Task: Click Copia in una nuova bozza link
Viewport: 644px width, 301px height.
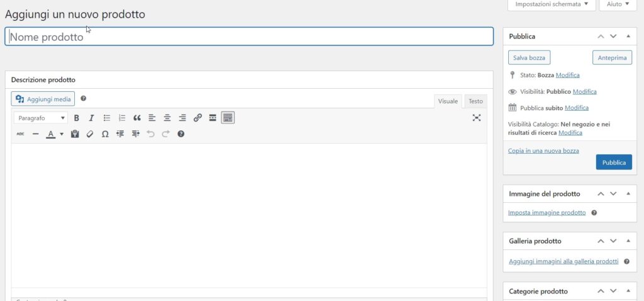Action: pyautogui.click(x=543, y=151)
